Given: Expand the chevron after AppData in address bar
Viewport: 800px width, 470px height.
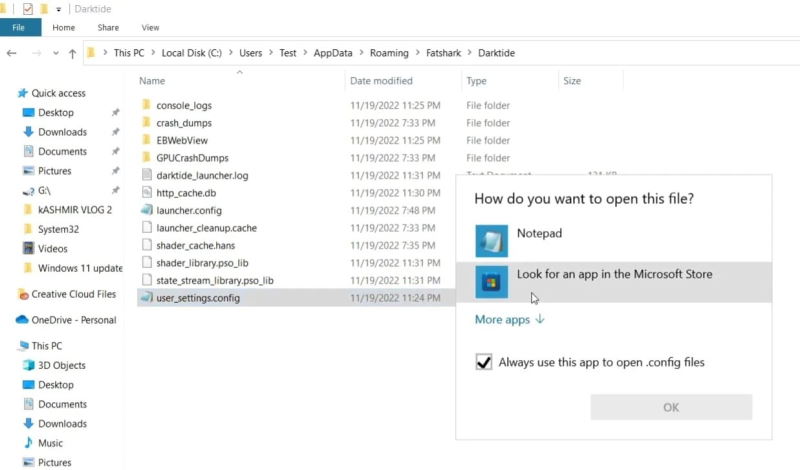Looking at the screenshot, I should (x=361, y=53).
